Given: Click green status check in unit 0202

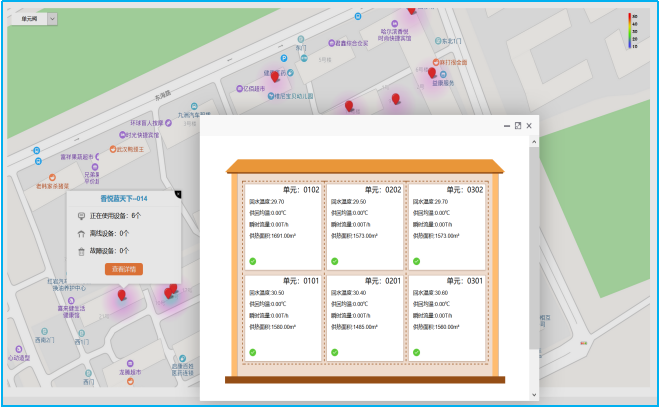Looking at the screenshot, I should click(x=334, y=261).
